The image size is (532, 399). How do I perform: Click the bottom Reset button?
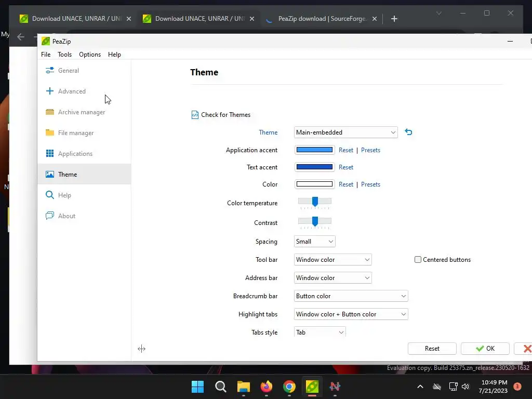pos(432,349)
